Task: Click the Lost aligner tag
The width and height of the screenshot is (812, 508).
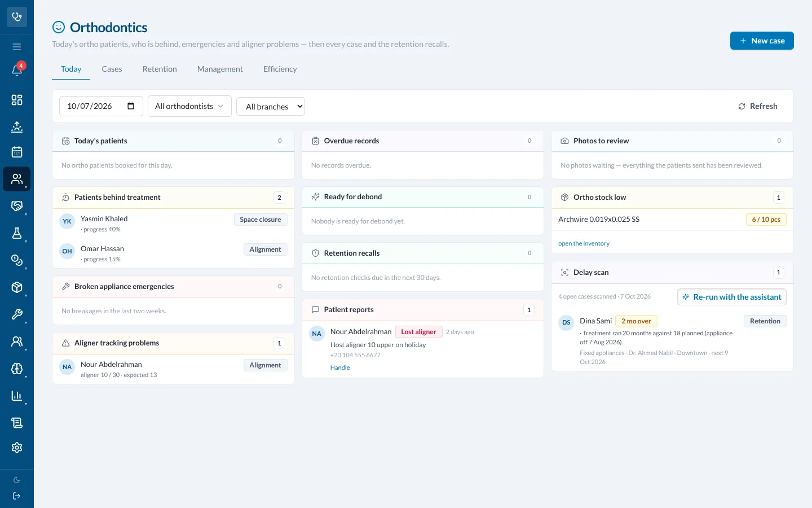Action: click(418, 332)
